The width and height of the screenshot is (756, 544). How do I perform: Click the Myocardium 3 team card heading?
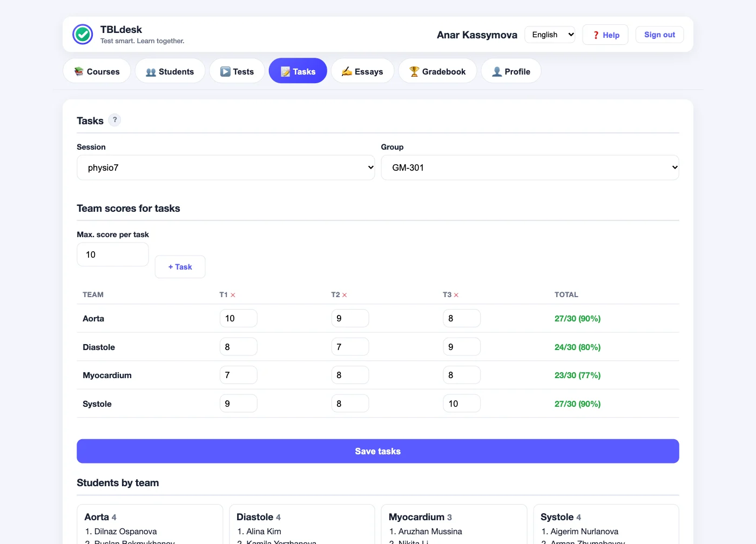420,517
